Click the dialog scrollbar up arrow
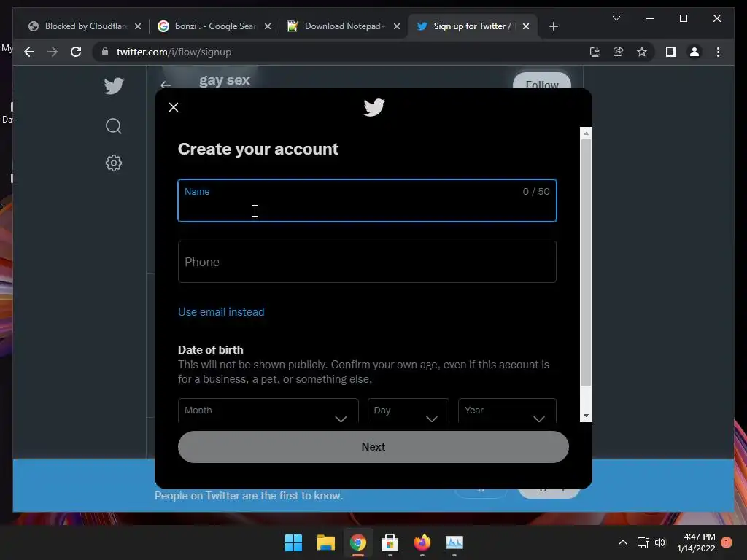This screenshot has width=747, height=560. pyautogui.click(x=586, y=133)
